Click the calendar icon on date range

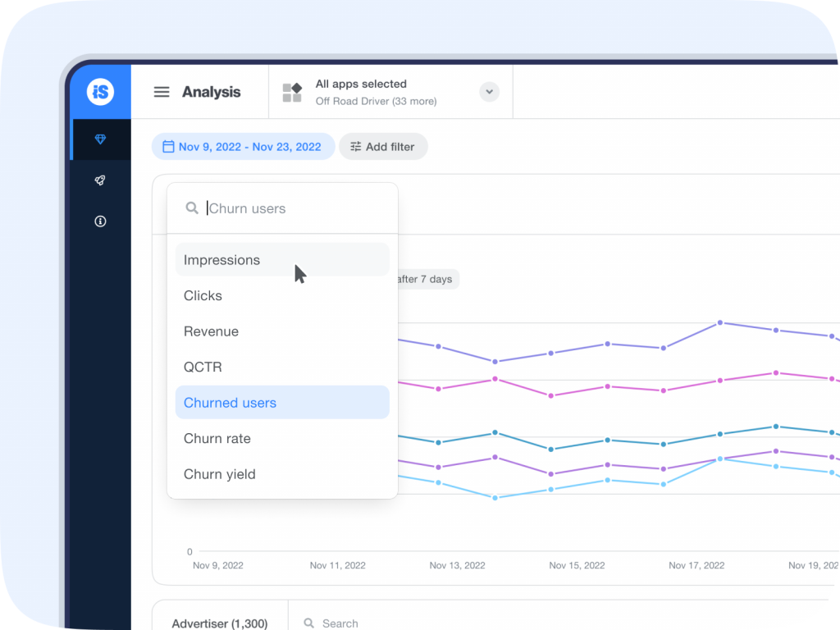168,146
